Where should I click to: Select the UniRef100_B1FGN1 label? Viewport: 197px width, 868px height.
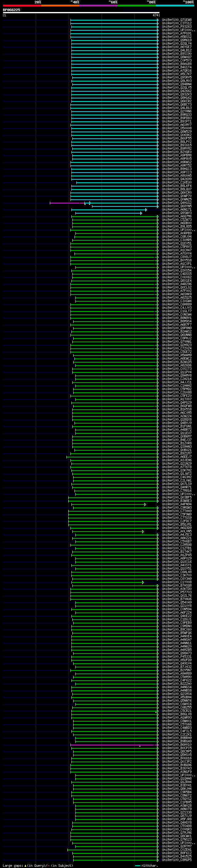176,426
